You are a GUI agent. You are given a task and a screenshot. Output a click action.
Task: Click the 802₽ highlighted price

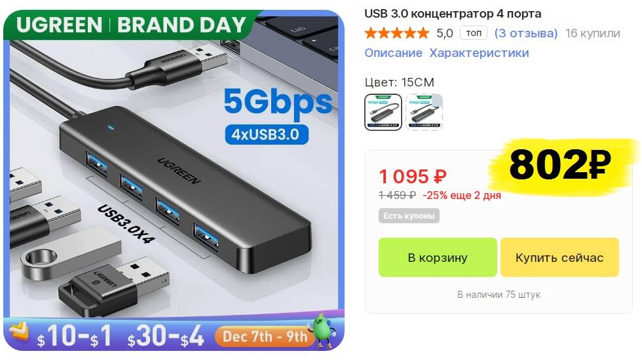coord(560,165)
